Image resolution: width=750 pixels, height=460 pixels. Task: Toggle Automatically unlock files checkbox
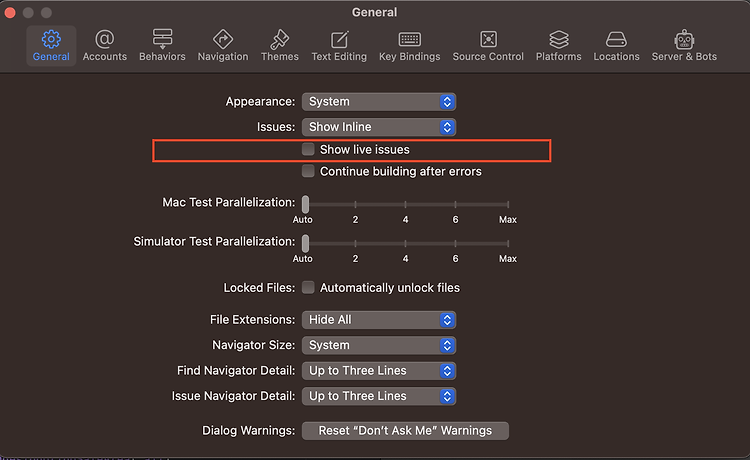308,287
